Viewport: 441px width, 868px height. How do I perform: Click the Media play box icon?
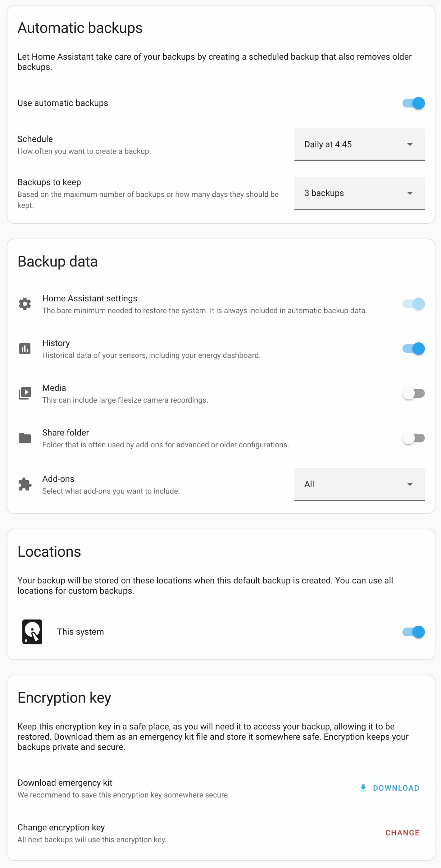[x=25, y=393]
